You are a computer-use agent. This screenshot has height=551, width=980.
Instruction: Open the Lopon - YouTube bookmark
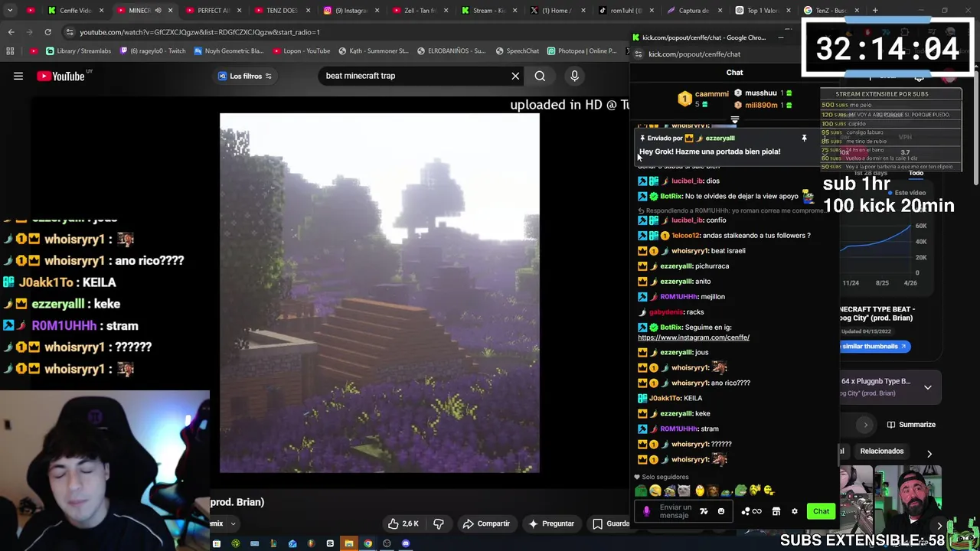click(300, 51)
